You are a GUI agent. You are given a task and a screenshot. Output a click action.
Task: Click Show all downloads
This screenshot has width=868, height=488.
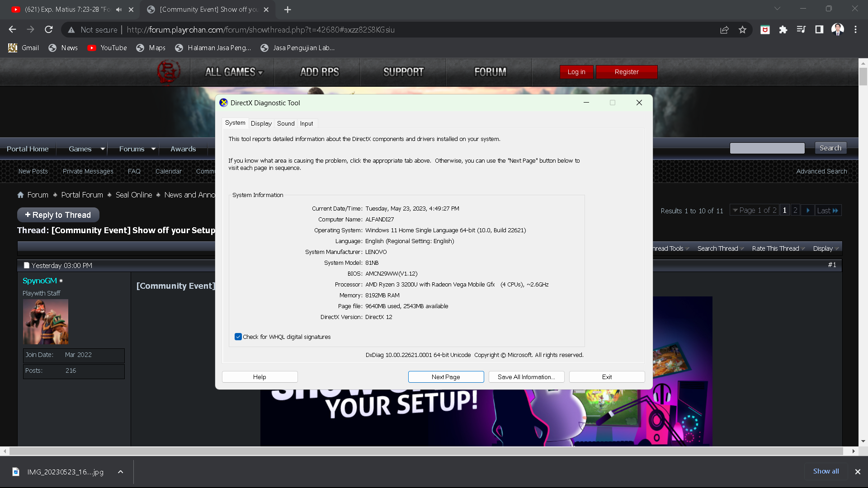tap(826, 471)
